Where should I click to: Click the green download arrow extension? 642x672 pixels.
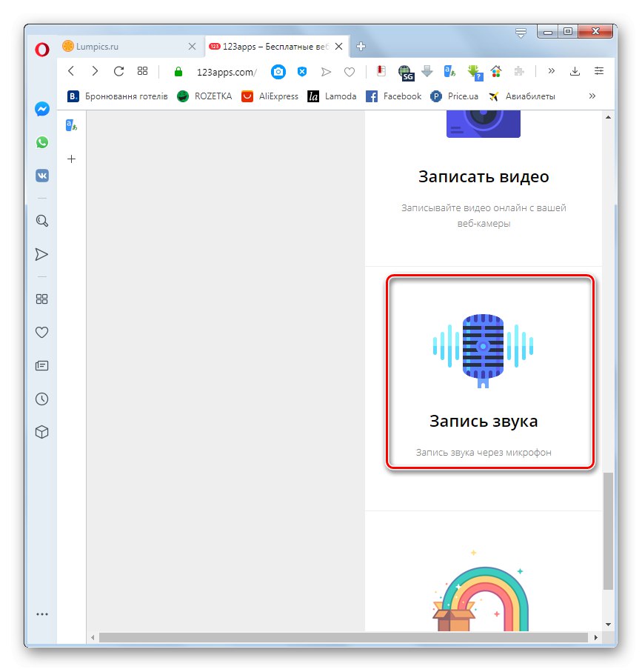[475, 73]
